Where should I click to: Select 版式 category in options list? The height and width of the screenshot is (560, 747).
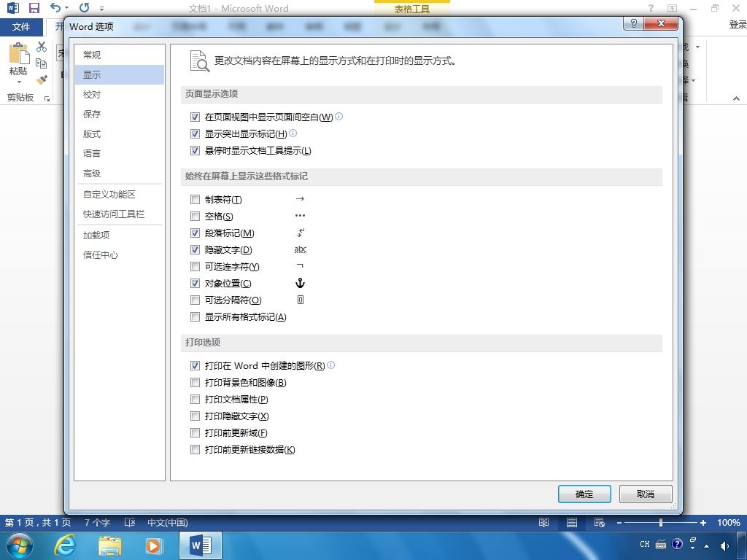pos(119,134)
